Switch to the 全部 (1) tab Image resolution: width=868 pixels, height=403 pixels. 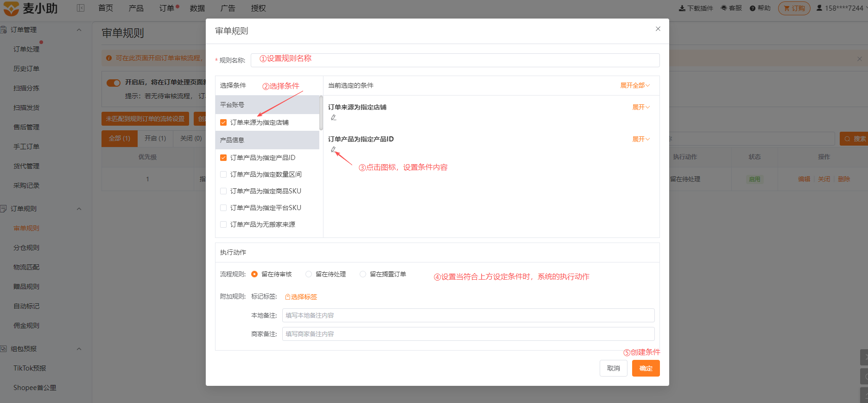(120, 139)
